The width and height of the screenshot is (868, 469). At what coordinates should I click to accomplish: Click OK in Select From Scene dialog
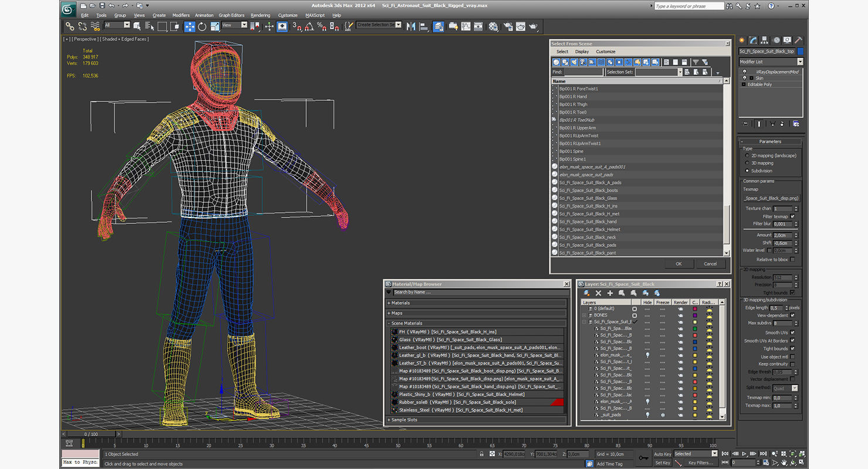(679, 264)
